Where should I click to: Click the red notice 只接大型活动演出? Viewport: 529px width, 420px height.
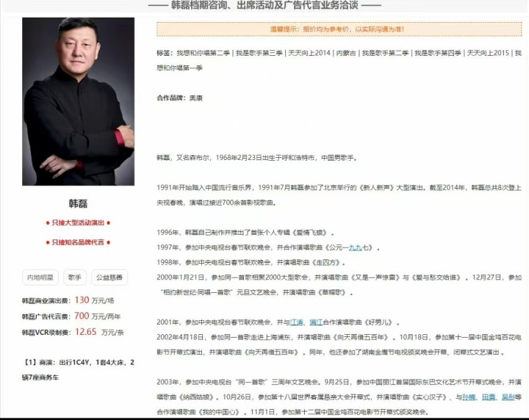pos(78,222)
